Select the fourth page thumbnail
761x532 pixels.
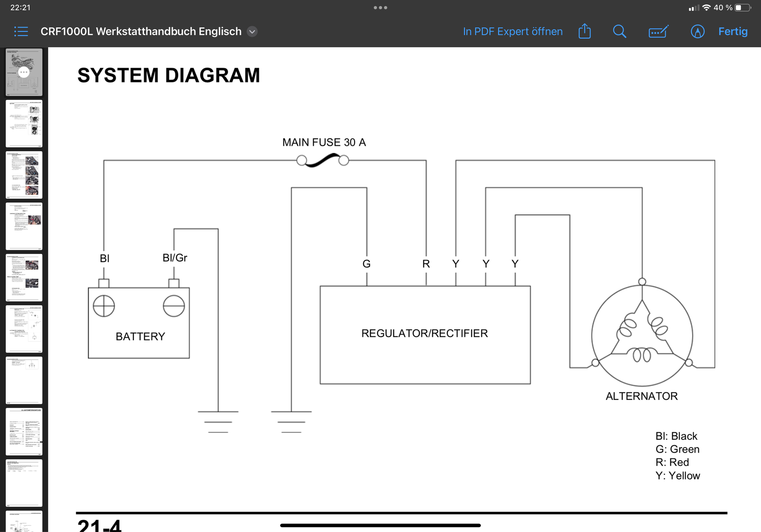point(24,226)
